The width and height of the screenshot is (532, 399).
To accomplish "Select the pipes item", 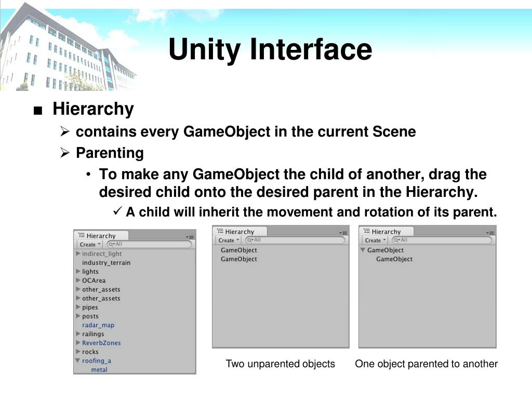I will (90, 308).
